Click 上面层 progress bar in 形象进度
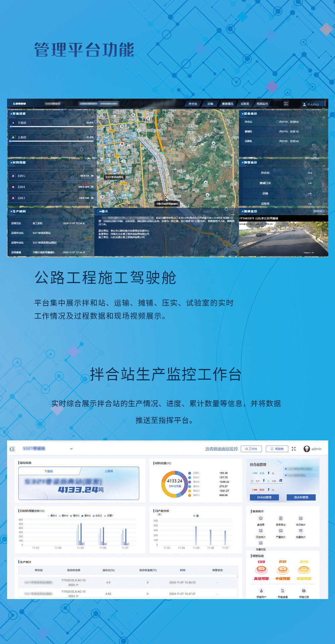This screenshot has height=644, width=335. (52, 141)
